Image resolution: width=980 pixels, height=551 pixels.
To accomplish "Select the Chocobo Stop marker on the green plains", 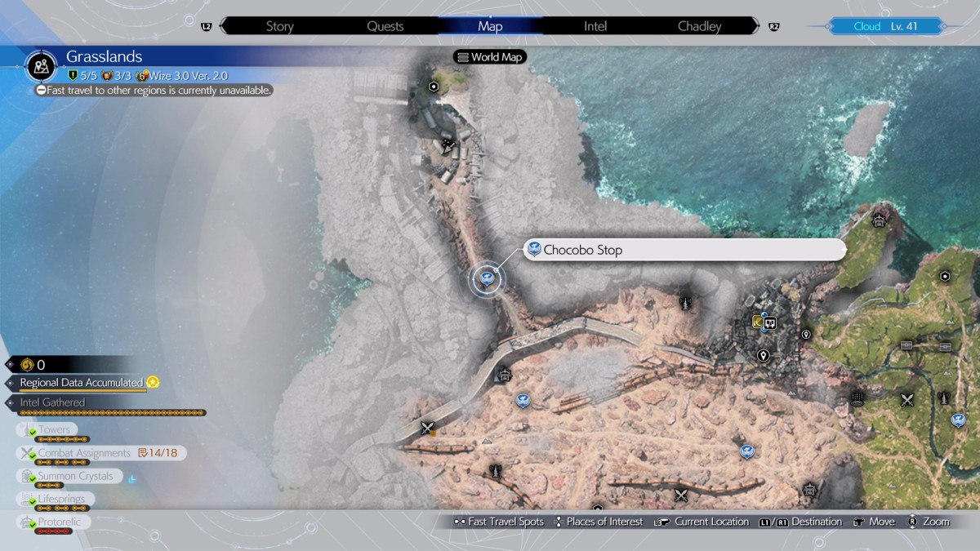I will point(958,420).
